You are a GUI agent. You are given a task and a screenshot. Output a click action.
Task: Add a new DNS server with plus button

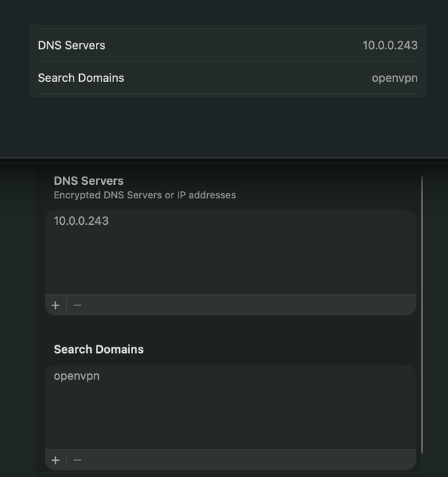pyautogui.click(x=55, y=305)
